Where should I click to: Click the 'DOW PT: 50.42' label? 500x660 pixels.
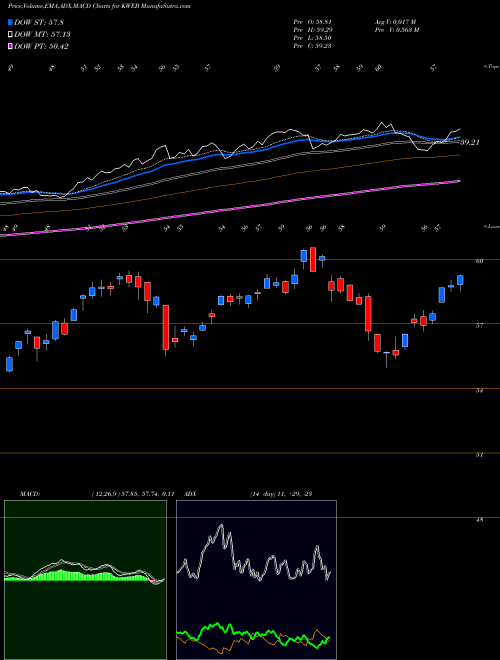pyautogui.click(x=41, y=46)
